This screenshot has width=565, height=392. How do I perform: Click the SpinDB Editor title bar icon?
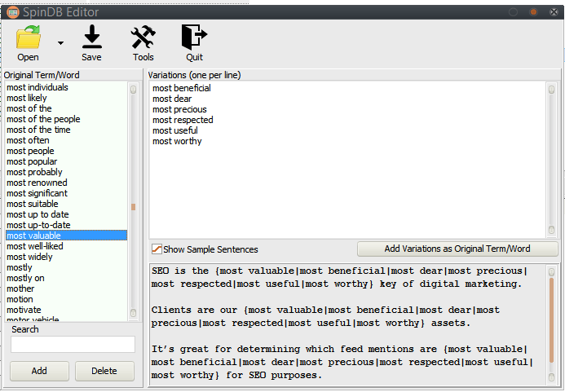[x=12, y=12]
